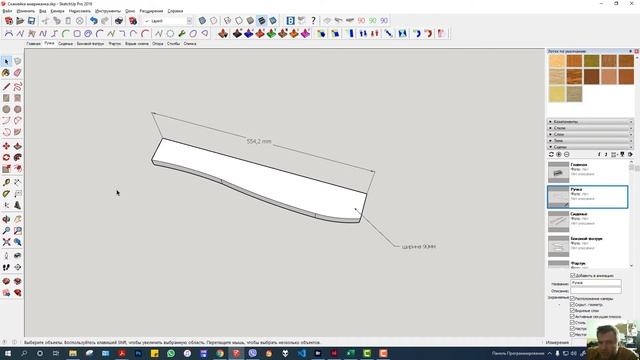Viewport: 640px width, 360px height.
Task: Choose the Rotate tool
Action: [x=6, y=158]
